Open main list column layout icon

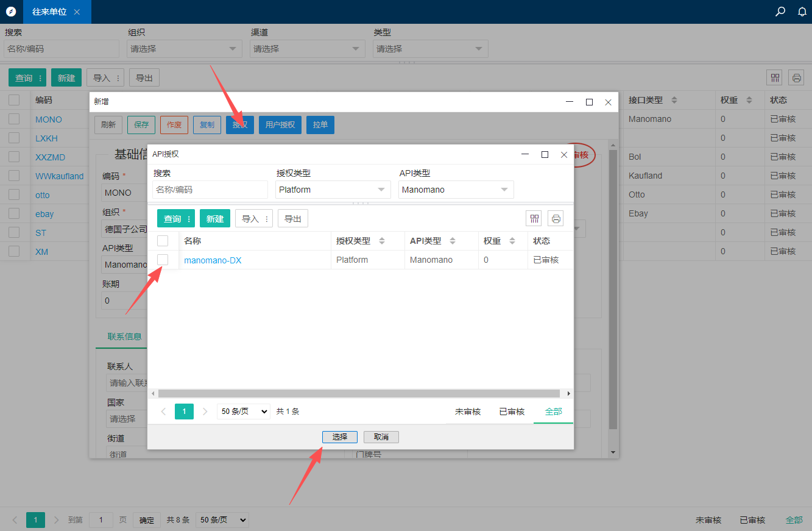[x=775, y=77]
